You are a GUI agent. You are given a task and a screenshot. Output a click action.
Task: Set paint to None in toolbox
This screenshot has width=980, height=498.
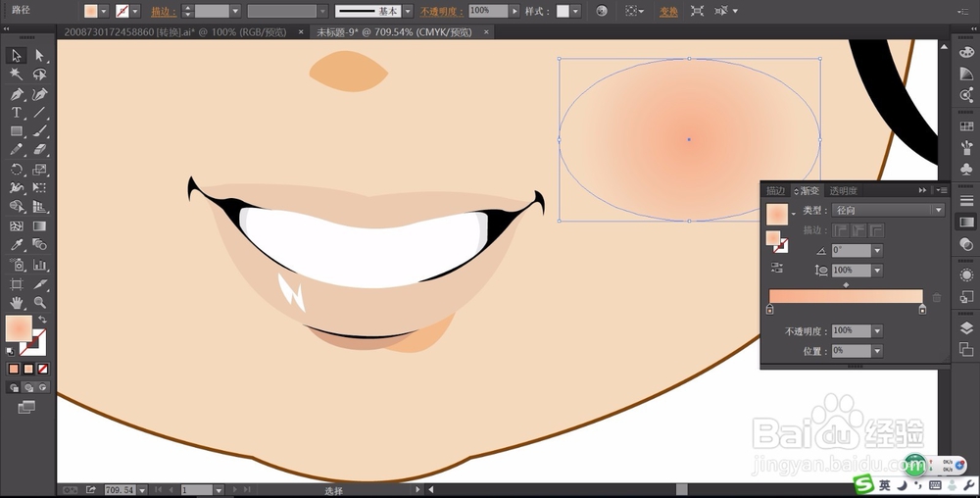(43, 370)
